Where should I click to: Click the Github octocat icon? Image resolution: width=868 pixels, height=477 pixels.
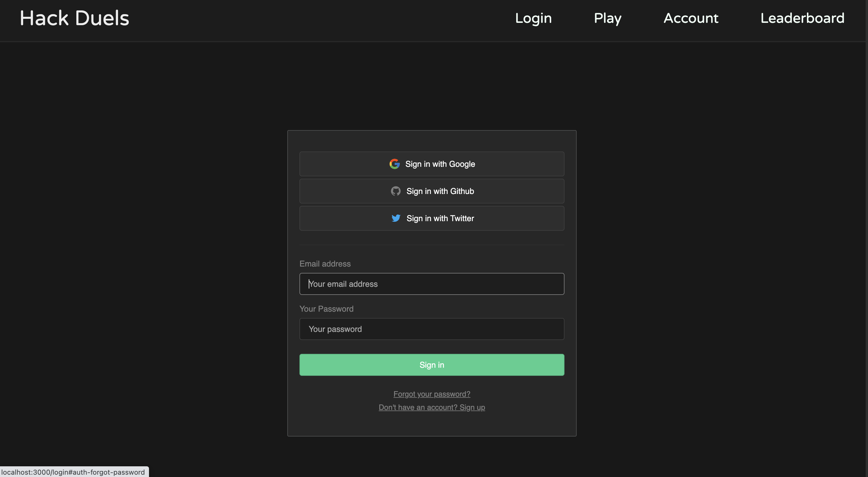396,191
